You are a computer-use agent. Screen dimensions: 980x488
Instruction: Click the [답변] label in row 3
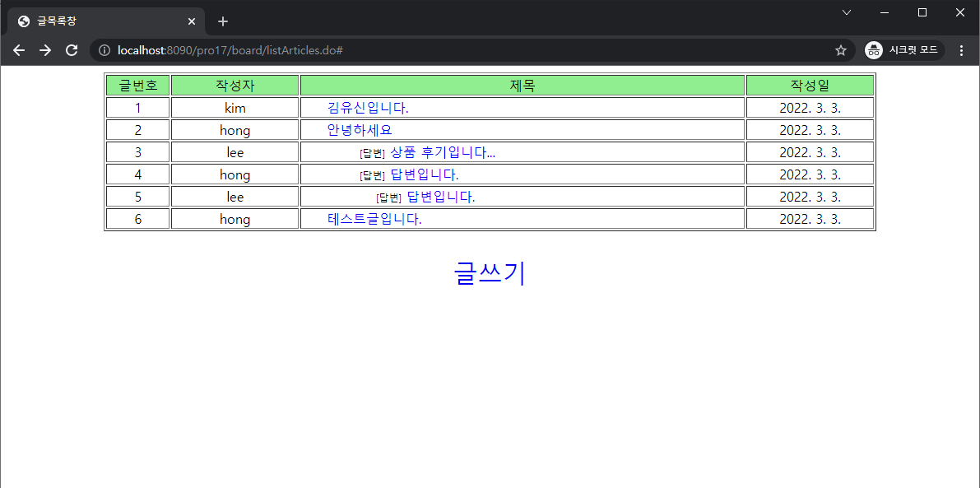372,154
